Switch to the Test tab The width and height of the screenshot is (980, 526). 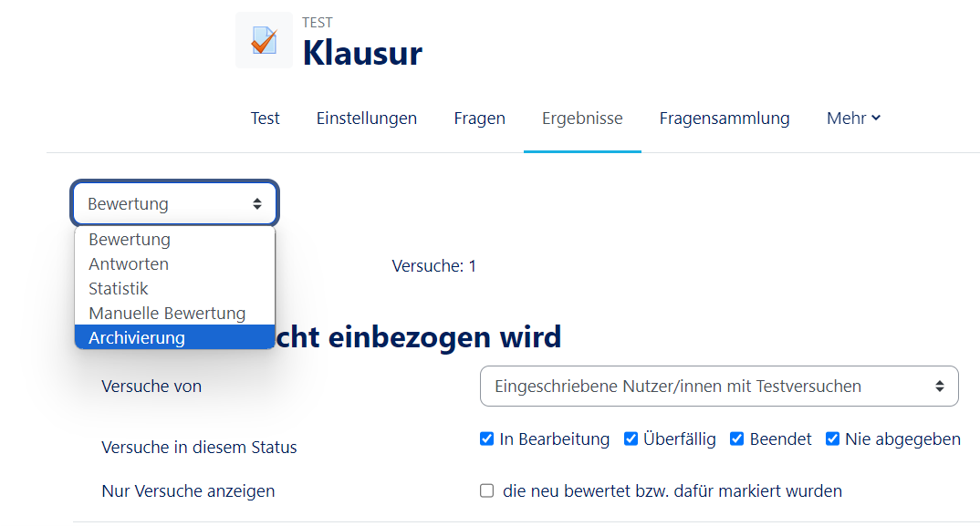point(265,119)
